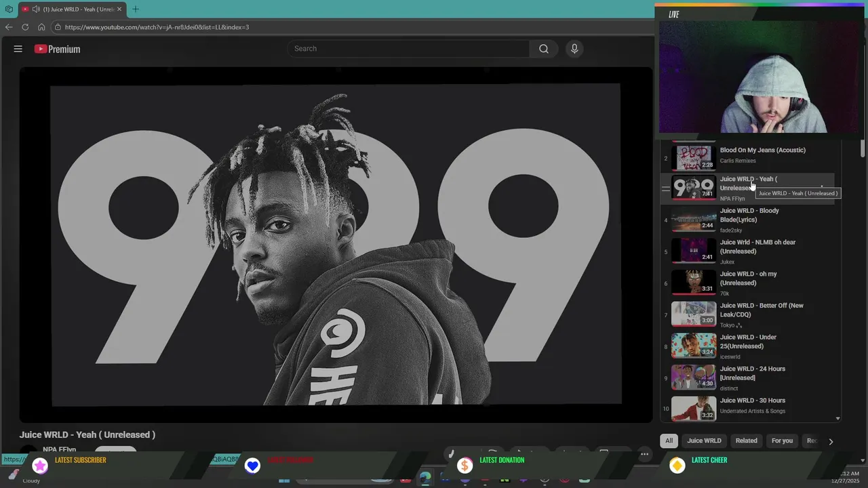Click the Juice WRLD - Yeah ( Unreleased ) video title
Image resolution: width=868 pixels, height=488 pixels.
point(87,434)
